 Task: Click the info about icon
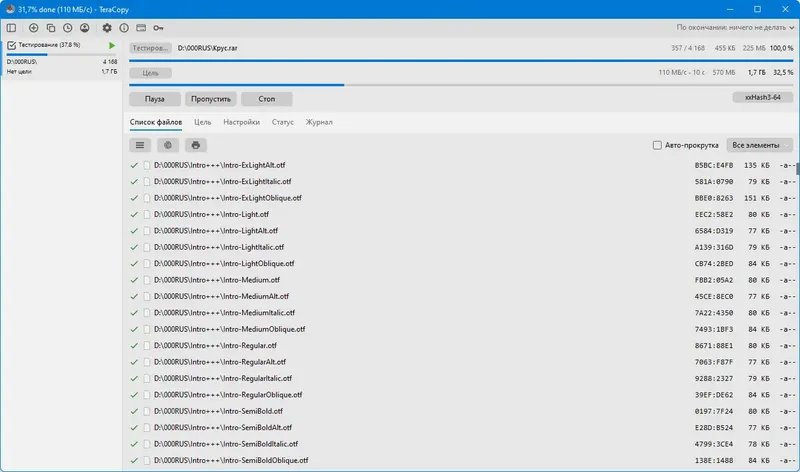pos(124,28)
